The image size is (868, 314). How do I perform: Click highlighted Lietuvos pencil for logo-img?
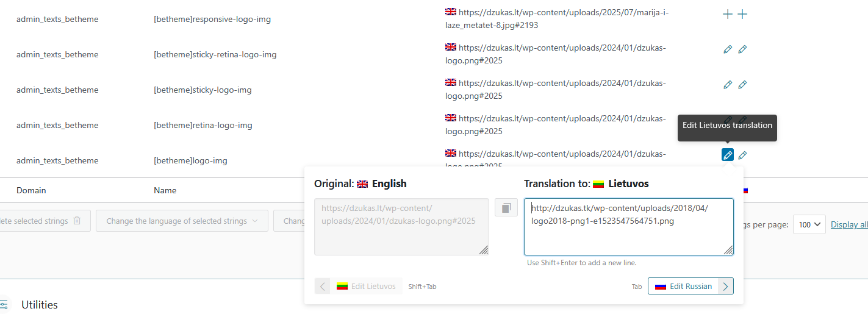[x=727, y=155]
